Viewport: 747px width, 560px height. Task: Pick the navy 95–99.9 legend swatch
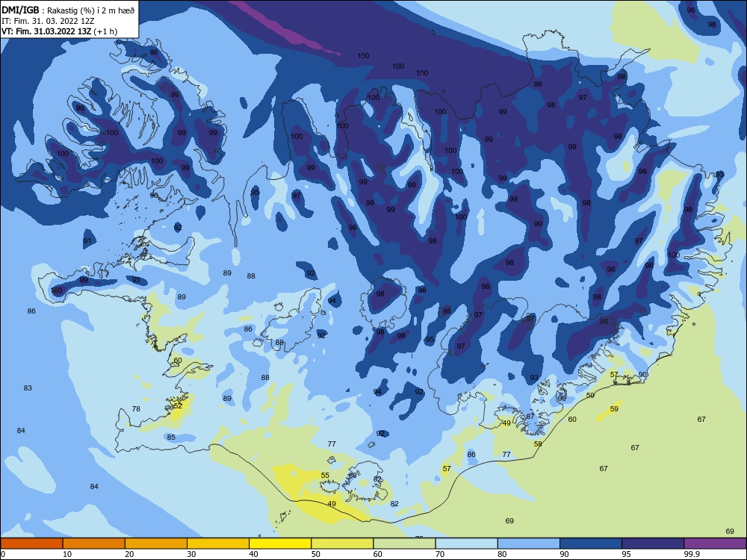[x=653, y=544]
